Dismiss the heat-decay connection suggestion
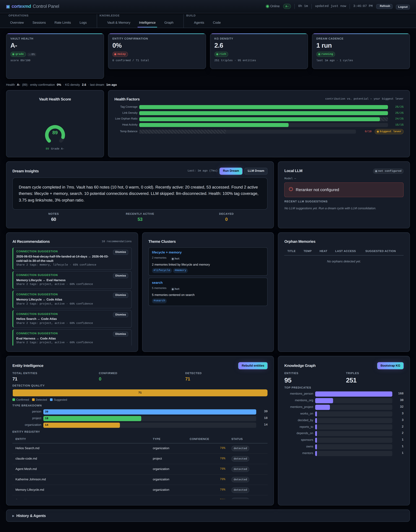Screen dimensions: 416x532 click(x=120, y=252)
